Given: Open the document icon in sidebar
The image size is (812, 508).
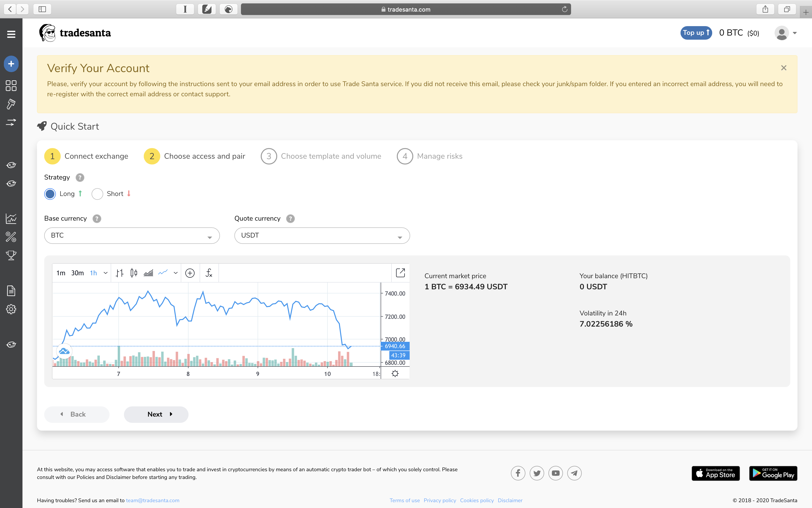Looking at the screenshot, I should pyautogui.click(x=11, y=291).
